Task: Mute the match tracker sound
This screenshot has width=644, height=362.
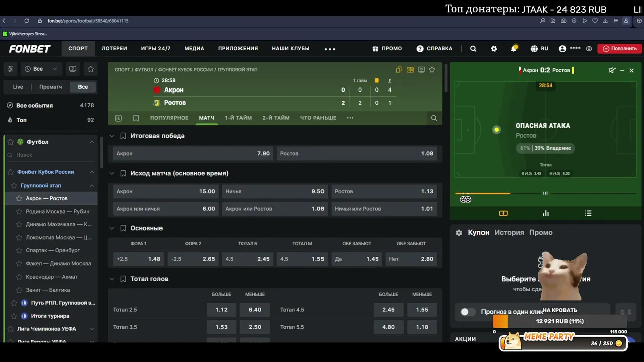Action: (x=612, y=70)
